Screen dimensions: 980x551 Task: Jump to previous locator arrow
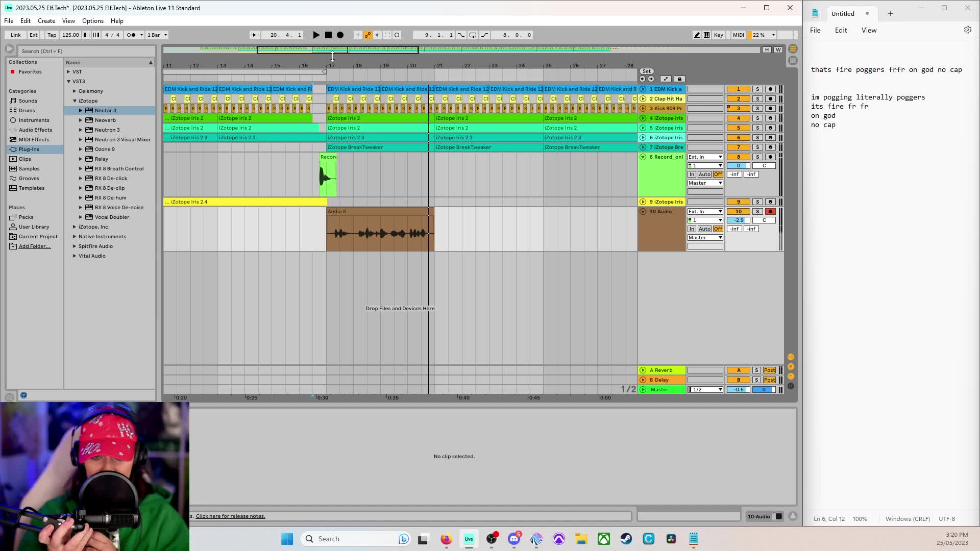[x=642, y=79]
